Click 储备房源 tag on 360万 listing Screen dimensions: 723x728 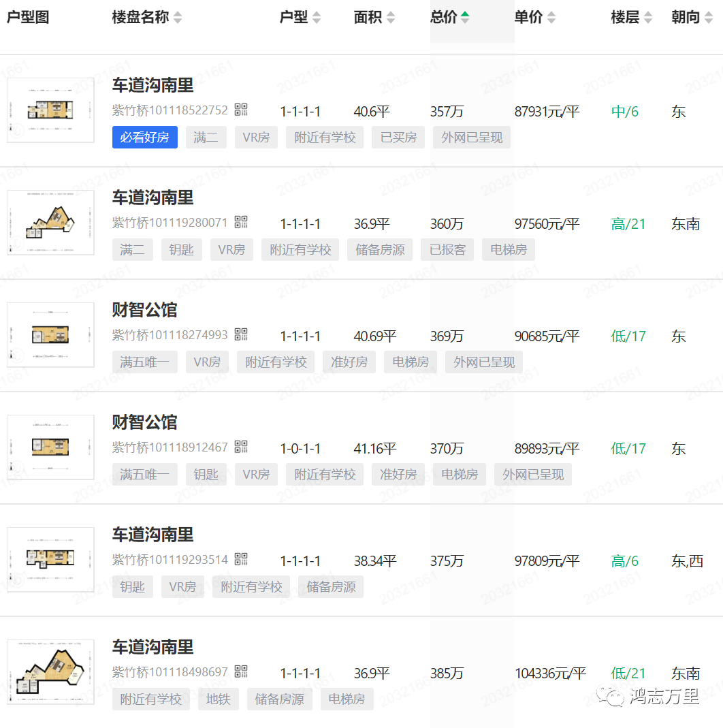380,250
